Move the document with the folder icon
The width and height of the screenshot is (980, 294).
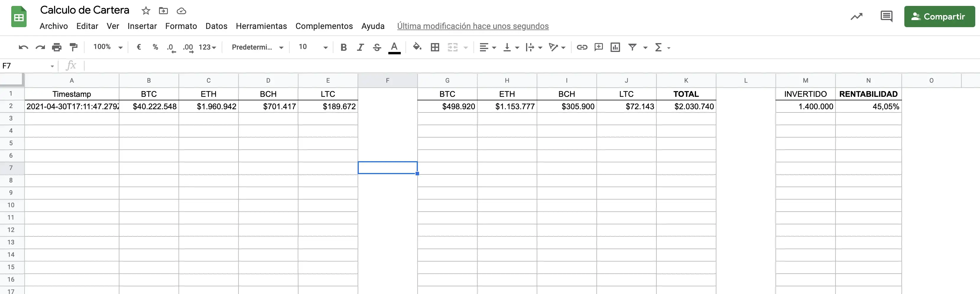(163, 11)
